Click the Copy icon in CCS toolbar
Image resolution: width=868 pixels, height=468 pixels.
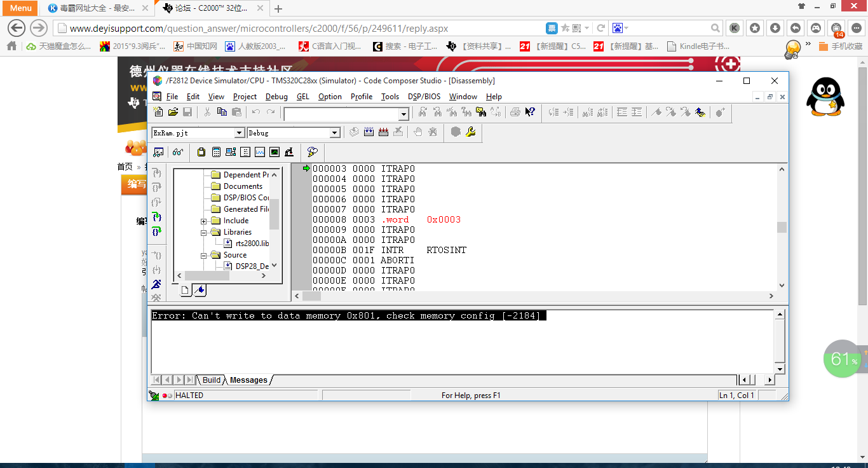222,113
